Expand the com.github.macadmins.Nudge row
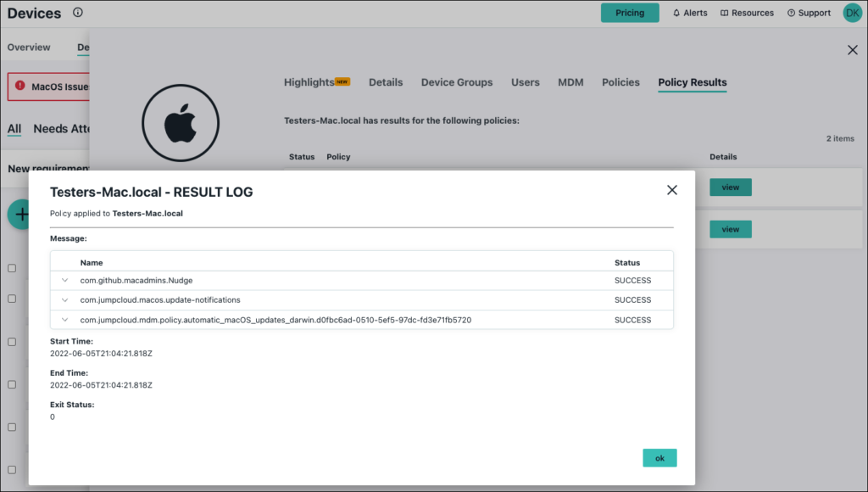The image size is (868, 492). click(65, 280)
